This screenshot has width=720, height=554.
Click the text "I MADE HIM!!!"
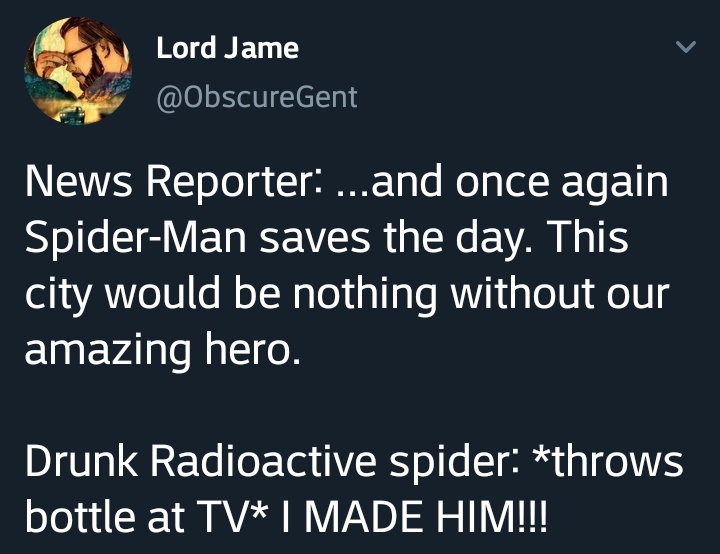[x=414, y=516]
